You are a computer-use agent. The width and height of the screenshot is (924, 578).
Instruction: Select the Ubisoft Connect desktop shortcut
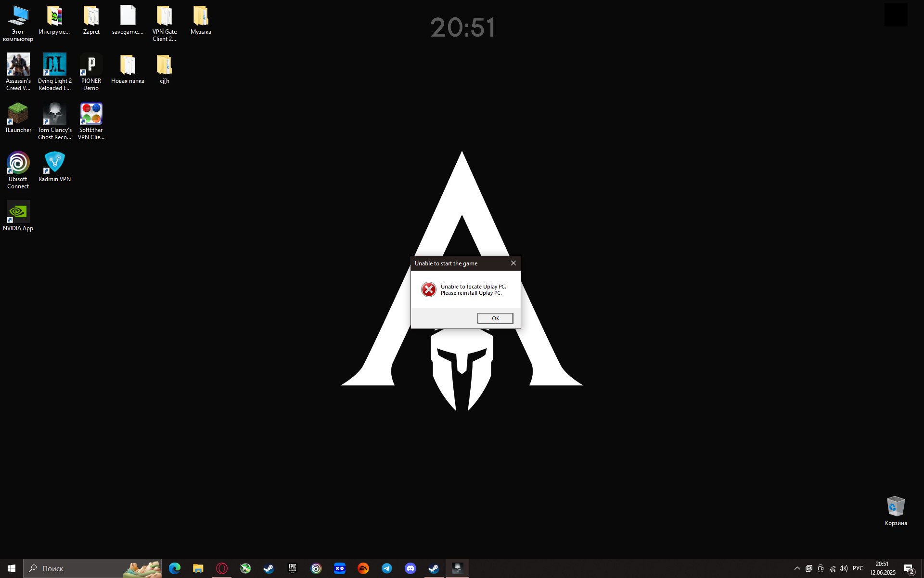(x=18, y=170)
